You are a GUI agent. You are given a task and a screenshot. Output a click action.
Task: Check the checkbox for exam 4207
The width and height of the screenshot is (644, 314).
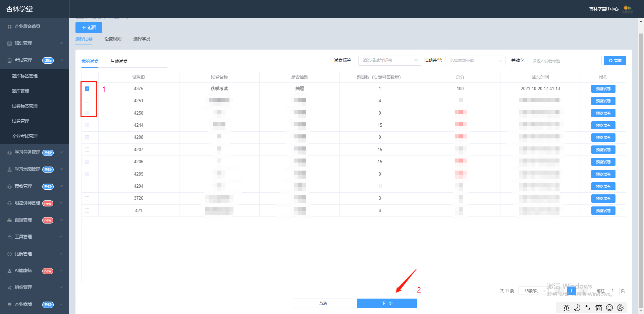[x=87, y=150]
